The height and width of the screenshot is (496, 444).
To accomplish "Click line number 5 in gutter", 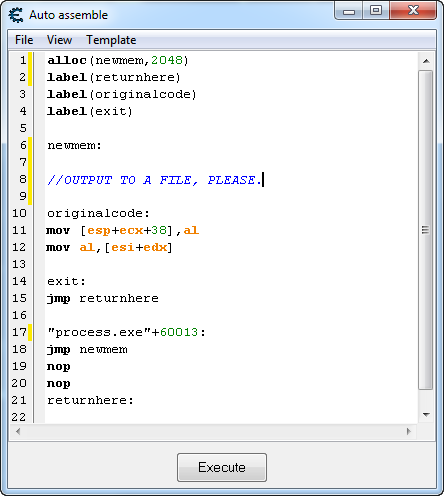I will [x=23, y=128].
